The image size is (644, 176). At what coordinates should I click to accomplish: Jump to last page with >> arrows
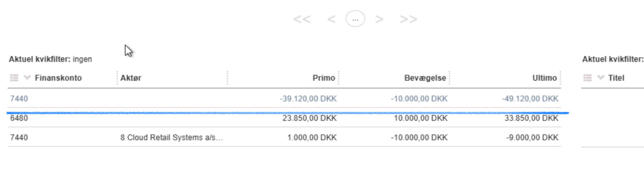pos(409,19)
